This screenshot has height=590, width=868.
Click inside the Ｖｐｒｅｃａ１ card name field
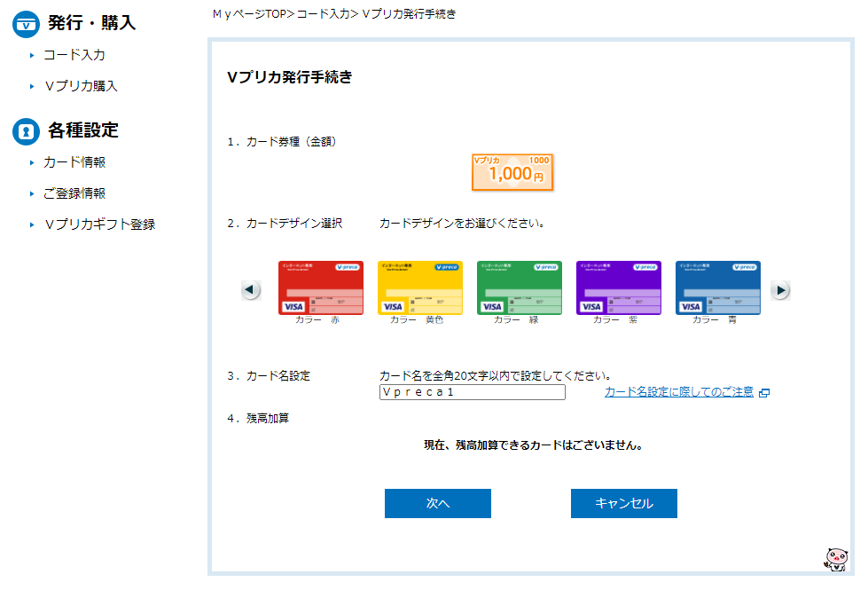coord(473,392)
